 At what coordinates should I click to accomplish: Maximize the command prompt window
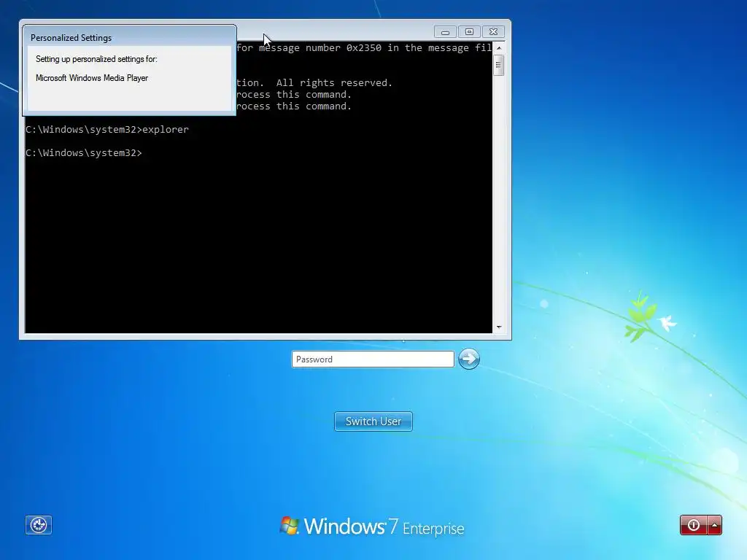click(x=469, y=32)
